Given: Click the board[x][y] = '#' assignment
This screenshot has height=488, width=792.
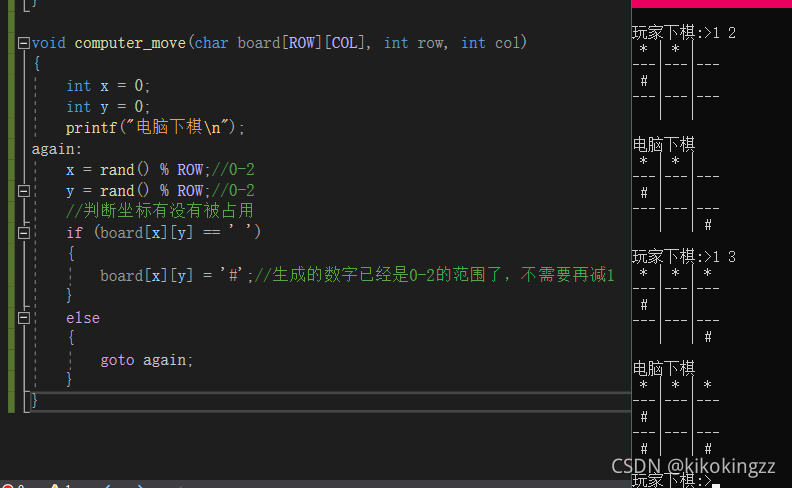Looking at the screenshot, I should click(x=175, y=276).
